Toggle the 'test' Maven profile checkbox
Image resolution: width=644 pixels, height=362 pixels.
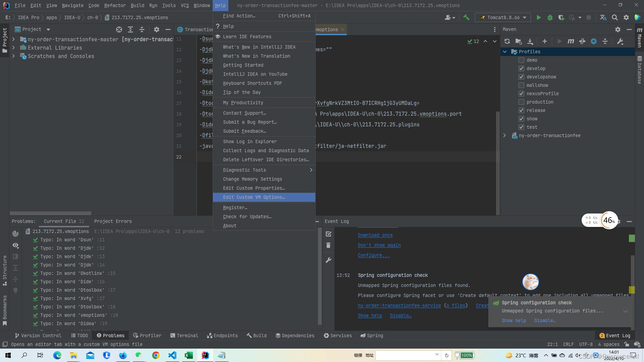pos(522,127)
